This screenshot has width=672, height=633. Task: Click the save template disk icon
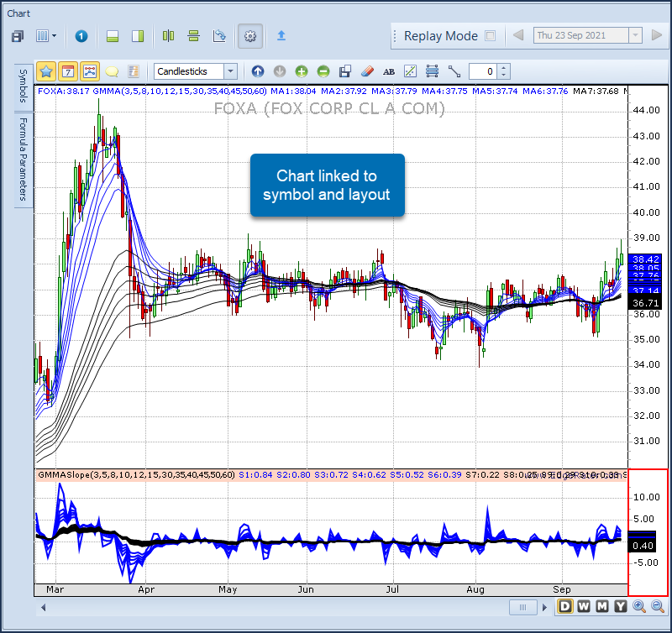pyautogui.click(x=345, y=71)
